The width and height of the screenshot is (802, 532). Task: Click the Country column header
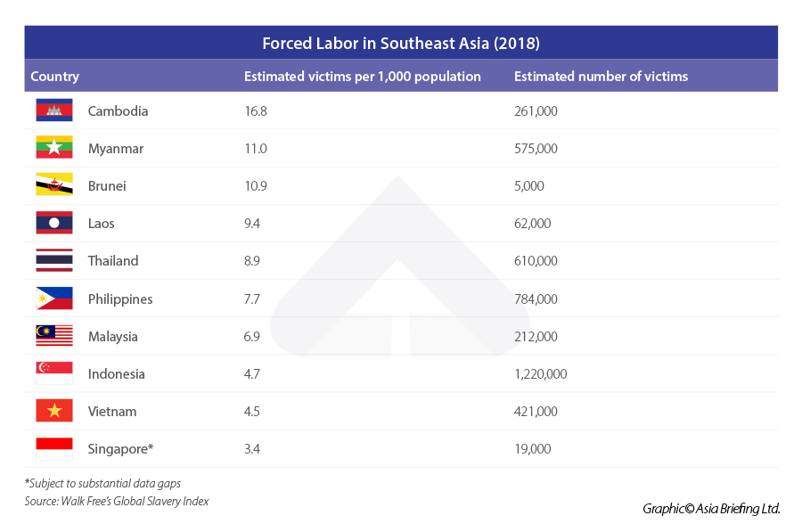55,77
